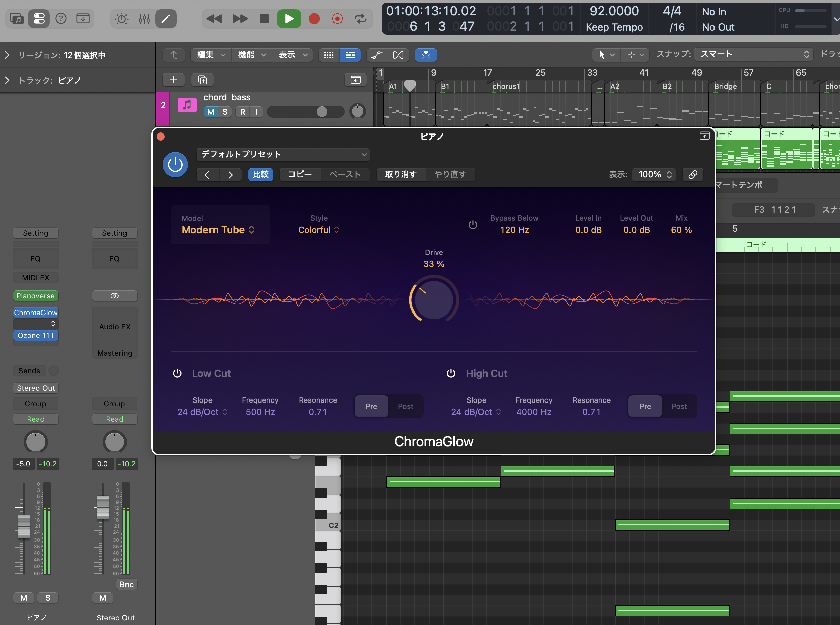This screenshot has height=625, width=840.
Task: Click the grid view icon in tracks toolbar
Action: click(x=329, y=55)
